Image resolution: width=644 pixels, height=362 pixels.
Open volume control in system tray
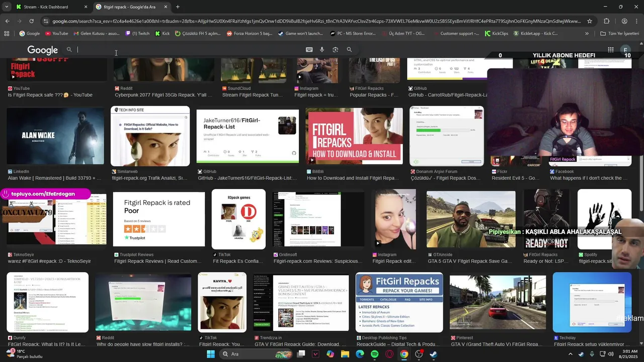[610, 354]
